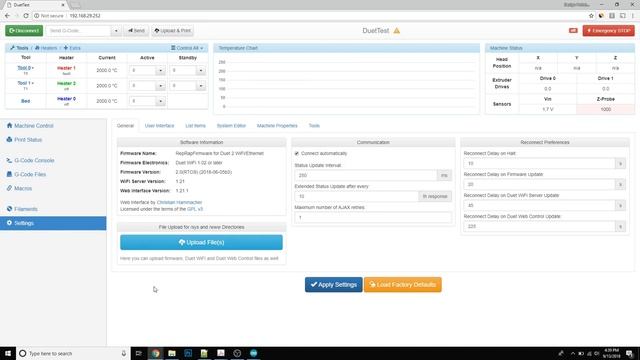Click the green Disconnect button
Image resolution: width=640 pixels, height=360 pixels.
point(24,31)
